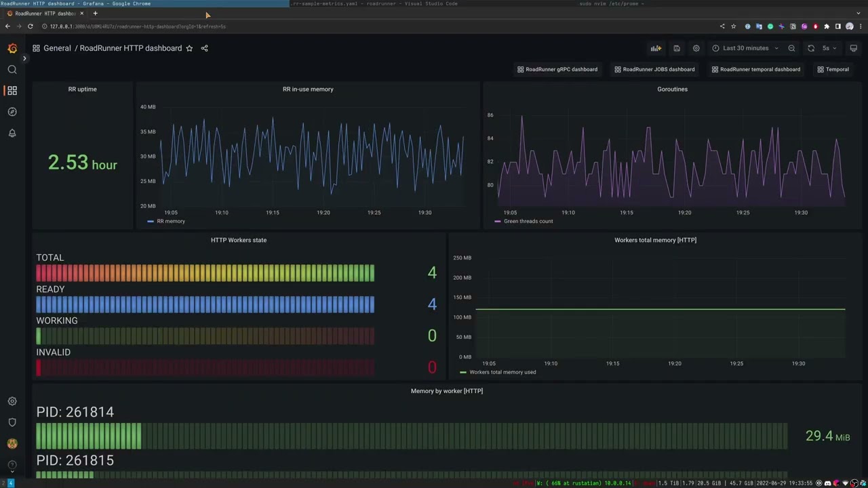
Task: Open the Dashboards icon in the sidebar
Action: [12, 90]
